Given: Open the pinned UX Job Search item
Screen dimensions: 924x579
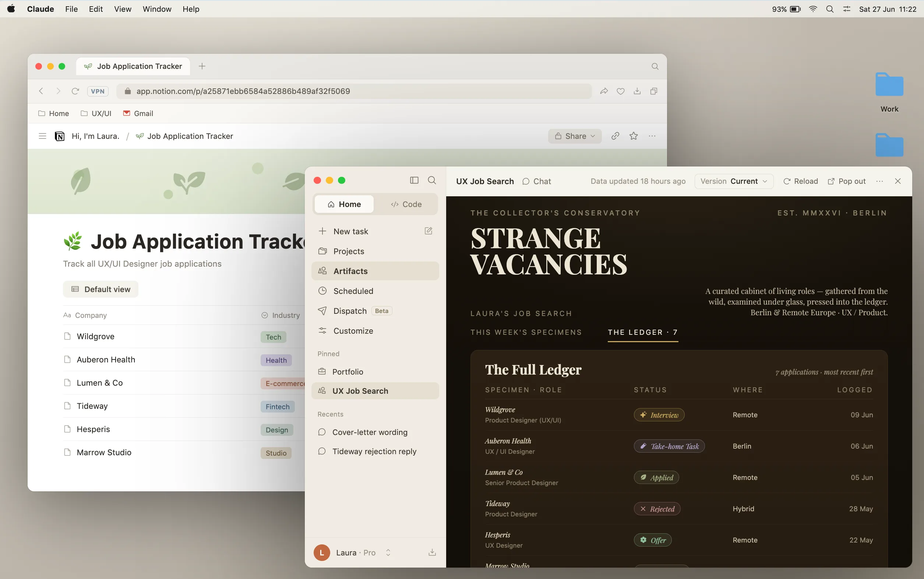Looking at the screenshot, I should (x=375, y=390).
